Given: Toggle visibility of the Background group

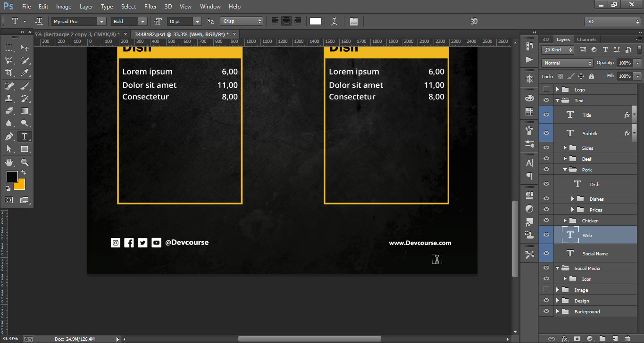Looking at the screenshot, I should click(546, 311).
